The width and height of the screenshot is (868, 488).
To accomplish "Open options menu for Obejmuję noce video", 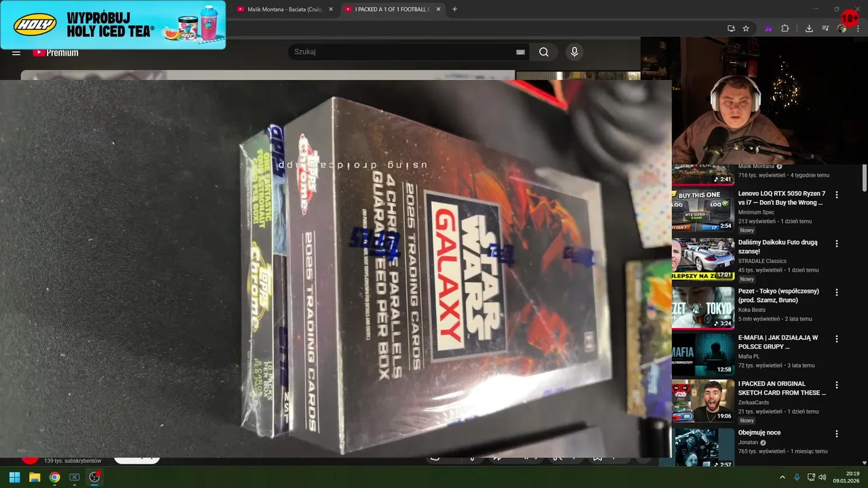I will (837, 433).
